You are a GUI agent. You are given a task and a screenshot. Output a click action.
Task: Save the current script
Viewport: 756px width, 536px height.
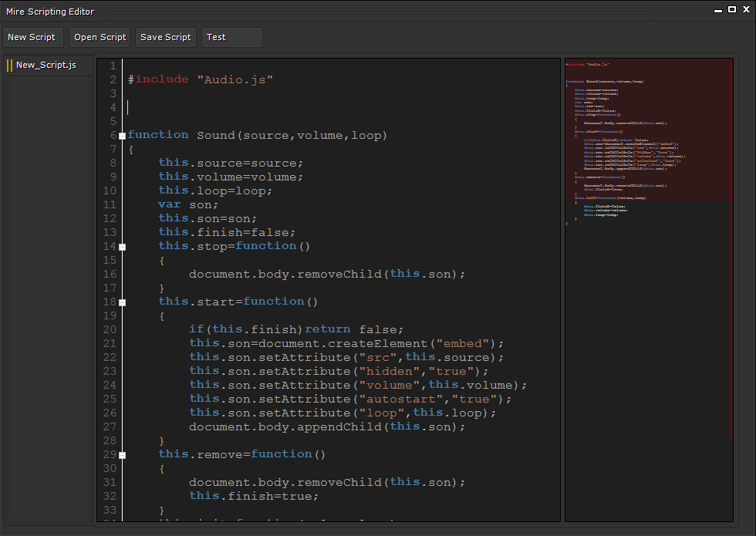point(165,37)
